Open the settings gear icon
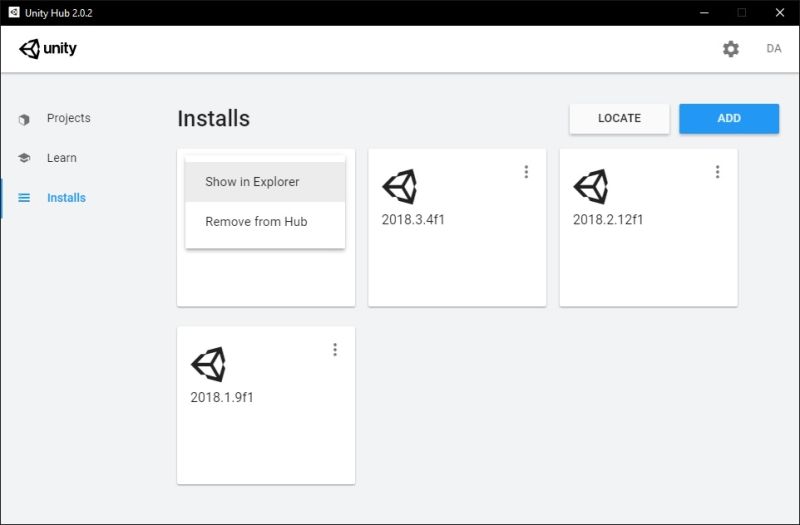This screenshot has height=525, width=800. point(731,49)
